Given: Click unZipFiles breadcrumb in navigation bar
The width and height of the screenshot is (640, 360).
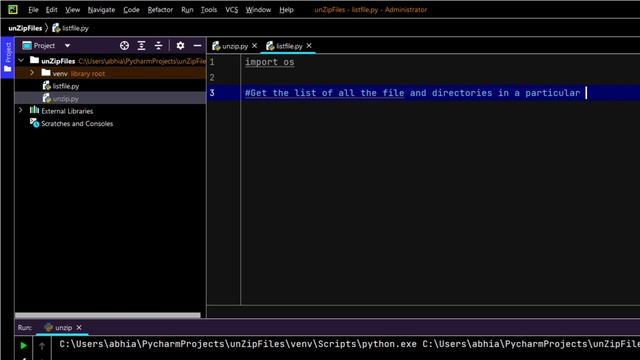Looking at the screenshot, I should pyautogui.click(x=25, y=28).
